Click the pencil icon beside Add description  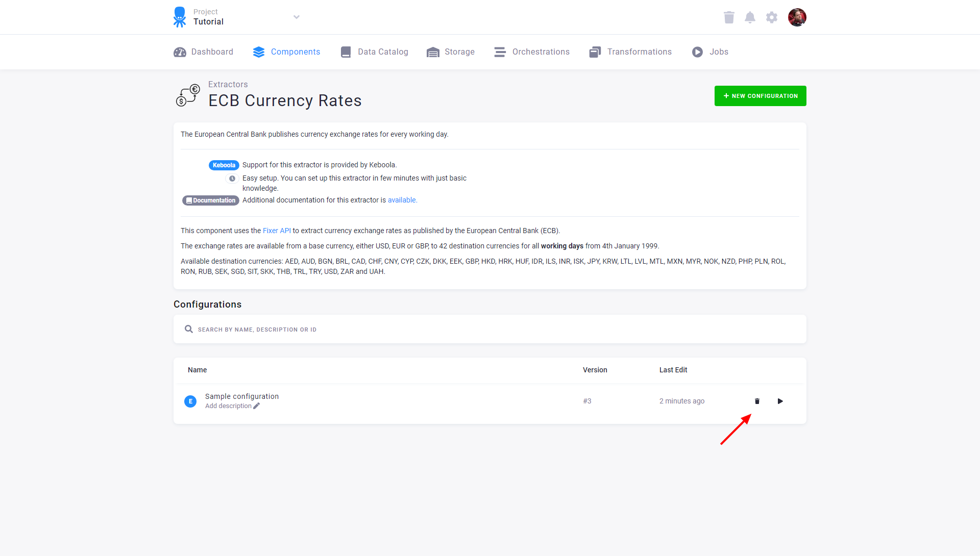click(256, 406)
